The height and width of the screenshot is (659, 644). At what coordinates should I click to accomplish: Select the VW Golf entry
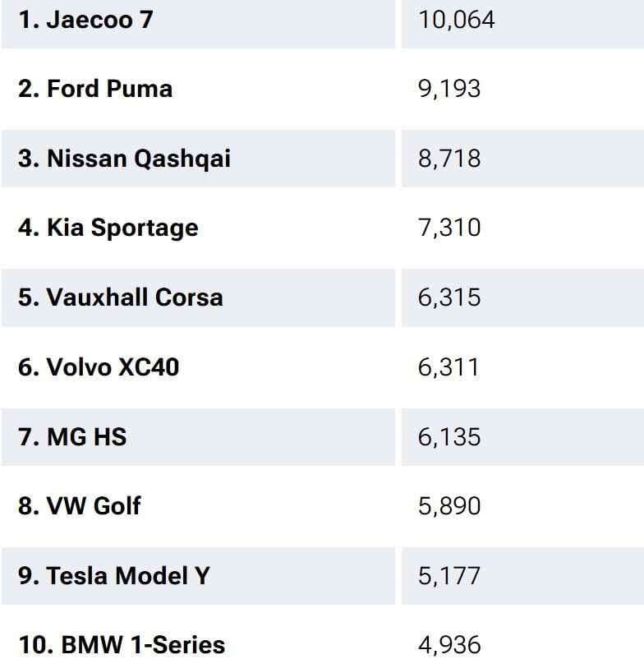[80, 505]
